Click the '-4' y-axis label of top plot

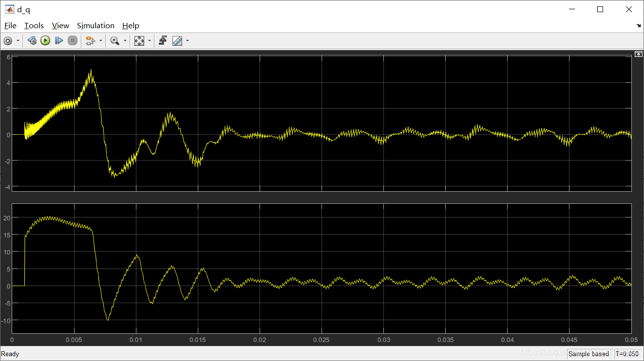point(7,186)
